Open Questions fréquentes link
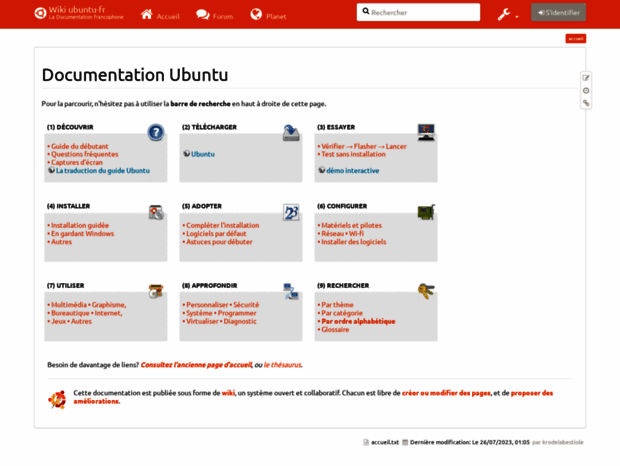620x466 pixels. tap(85, 154)
